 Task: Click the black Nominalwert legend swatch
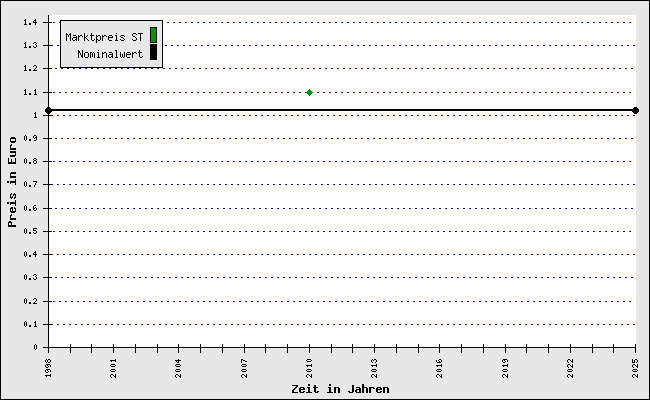pos(153,52)
